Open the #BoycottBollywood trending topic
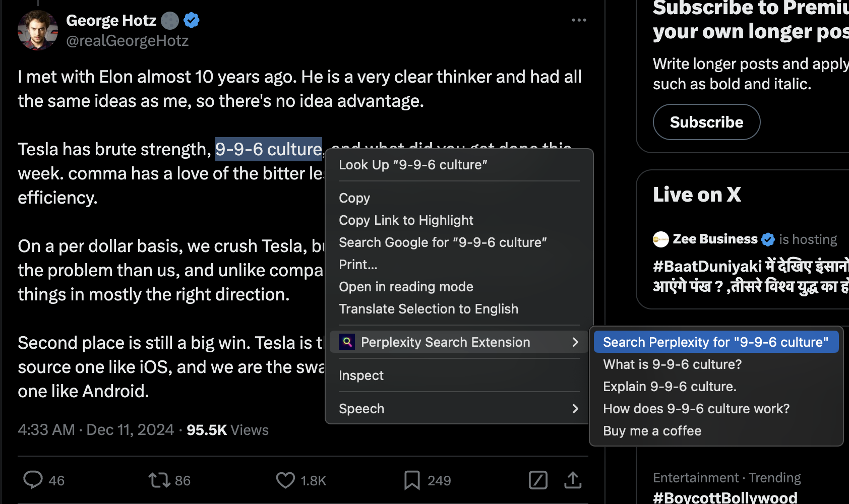Screen dimensions: 849x504 tap(725, 497)
